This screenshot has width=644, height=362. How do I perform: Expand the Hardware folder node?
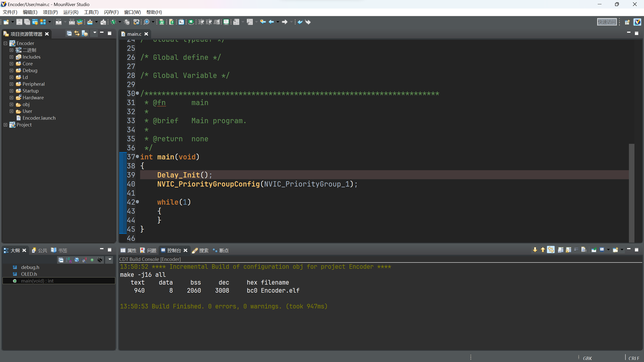tap(11, 98)
